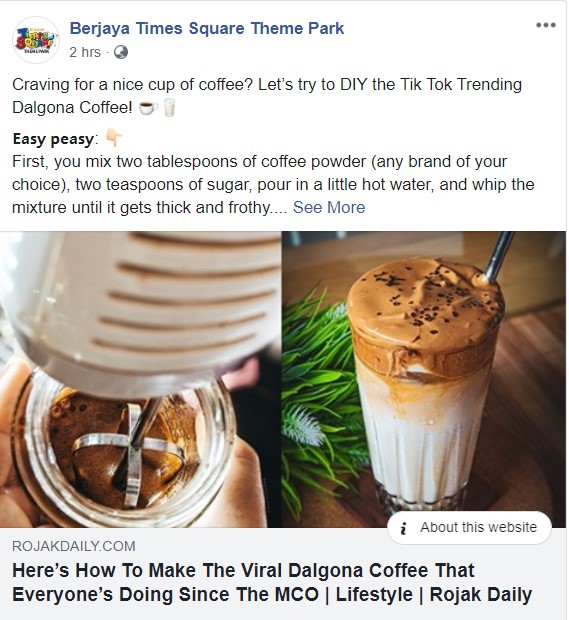The width and height of the screenshot is (569, 620).
Task: Expand post text with See More
Action: pos(329,208)
